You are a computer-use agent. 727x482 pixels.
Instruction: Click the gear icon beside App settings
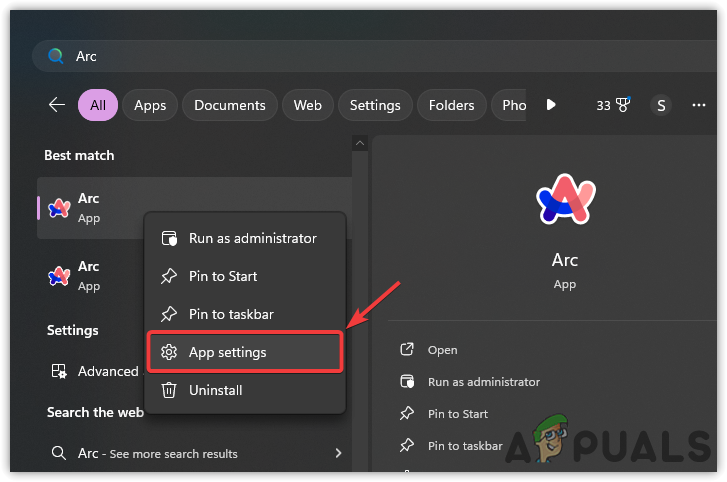[x=169, y=352]
